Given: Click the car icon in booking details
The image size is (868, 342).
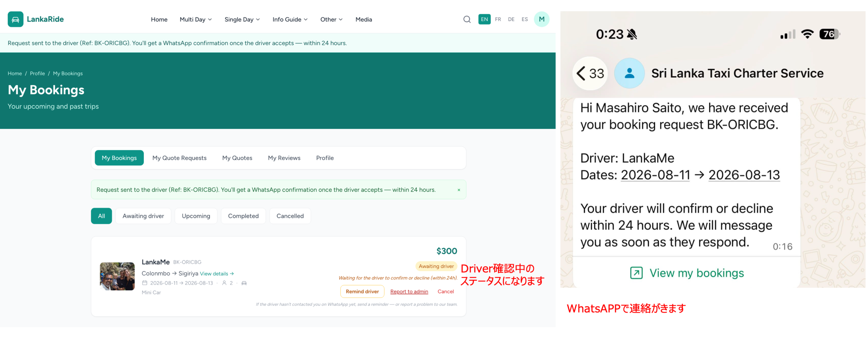Looking at the screenshot, I should [244, 283].
